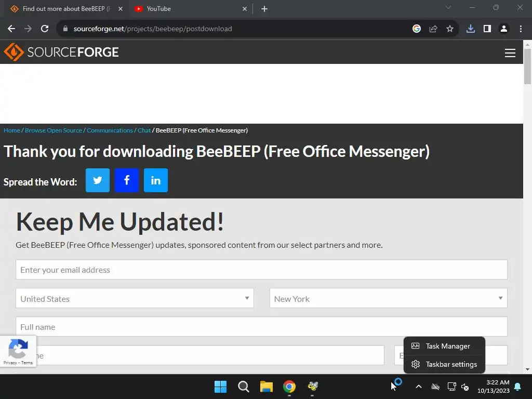
Task: Click scrollbar up arrow
Action: [x=527, y=44]
